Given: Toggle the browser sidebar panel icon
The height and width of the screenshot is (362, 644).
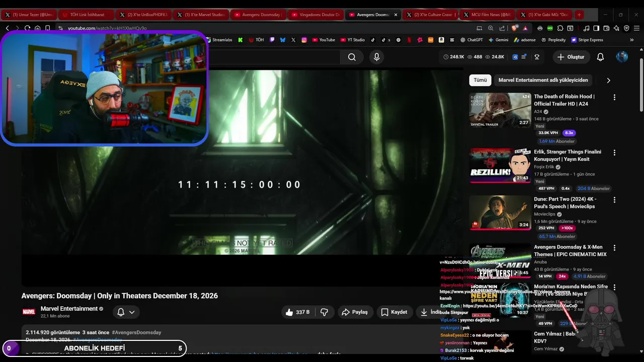Looking at the screenshot, I should pos(596,28).
